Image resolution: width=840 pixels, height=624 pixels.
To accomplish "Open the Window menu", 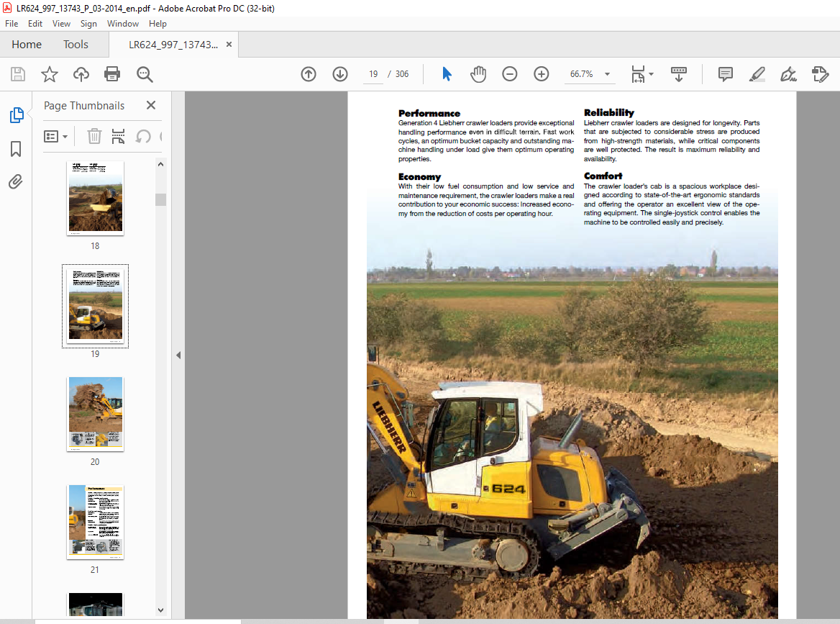I will coord(123,24).
